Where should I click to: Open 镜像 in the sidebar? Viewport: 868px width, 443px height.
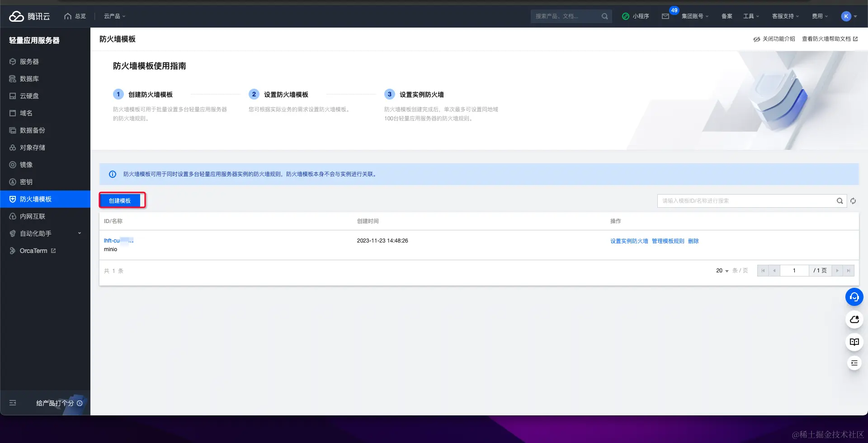coord(45,165)
